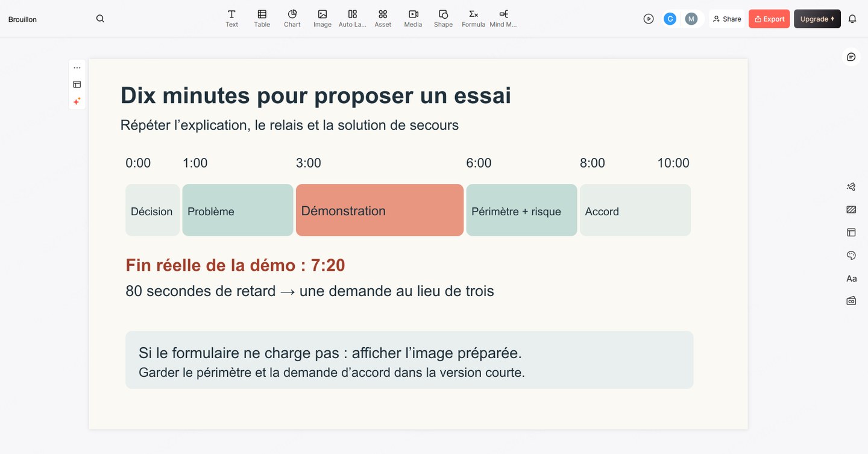Insert a Table from the toolbar
The width and height of the screenshot is (868, 454).
tap(262, 19)
